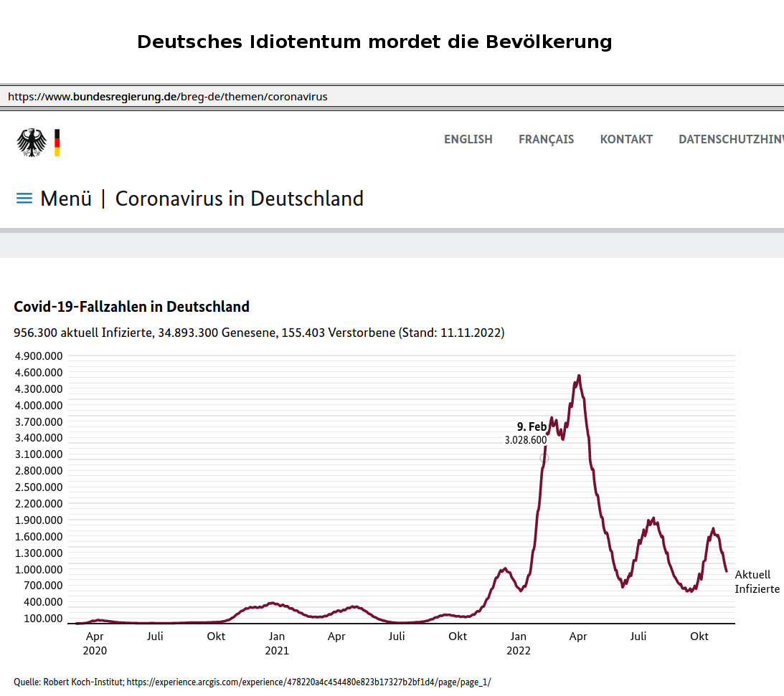Click the 2.500.000 y-axis label
784x696 pixels.
(39, 487)
